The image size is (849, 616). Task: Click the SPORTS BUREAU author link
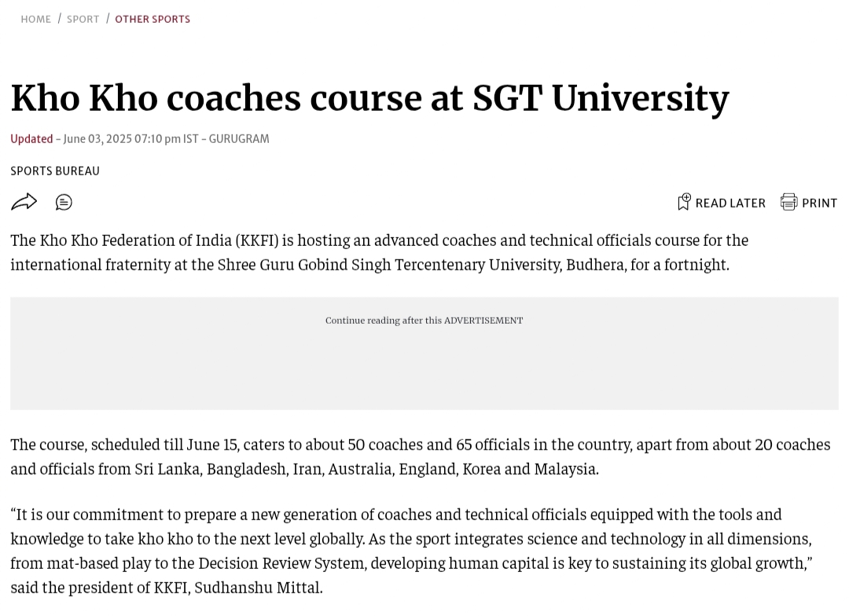point(55,171)
